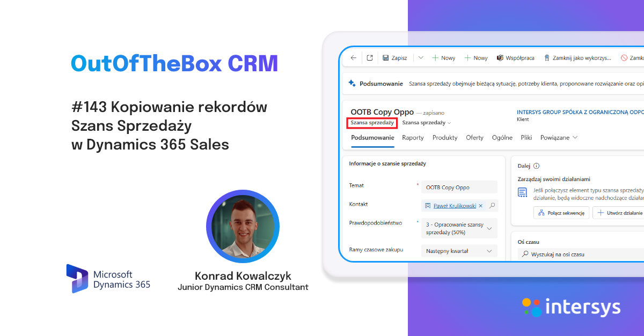This screenshot has height=336, width=644.
Task: Open Paweł Krulikowski contact link
Action: click(455, 205)
